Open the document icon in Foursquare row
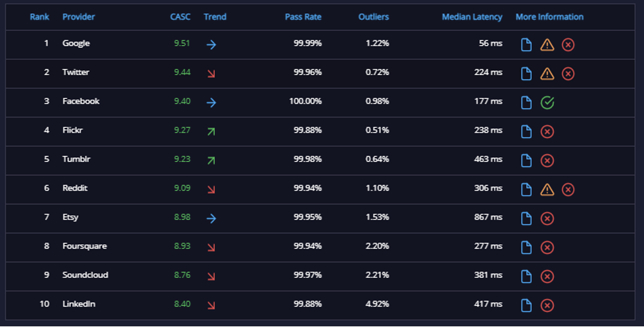The height and width of the screenshot is (327, 644). pyautogui.click(x=526, y=247)
